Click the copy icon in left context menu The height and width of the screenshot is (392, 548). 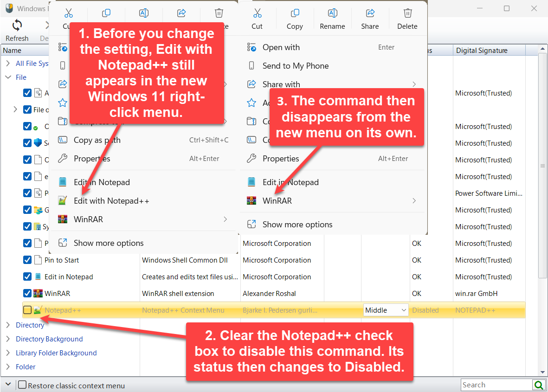tap(106, 13)
